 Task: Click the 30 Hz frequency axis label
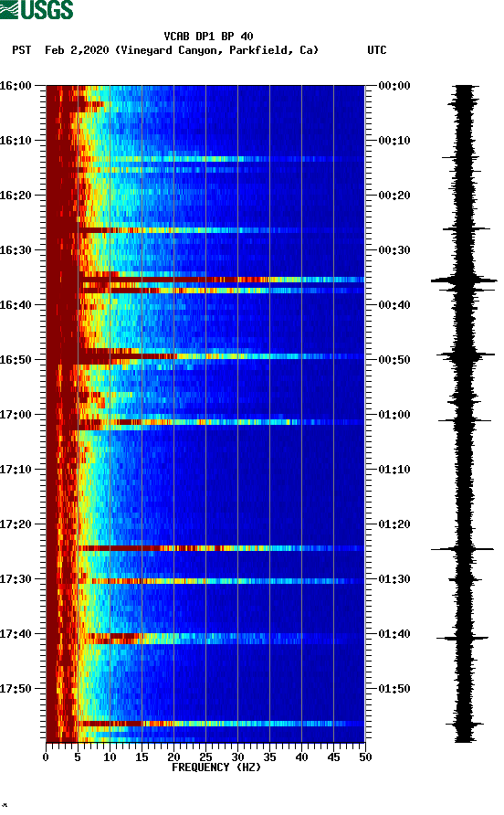pos(237,757)
